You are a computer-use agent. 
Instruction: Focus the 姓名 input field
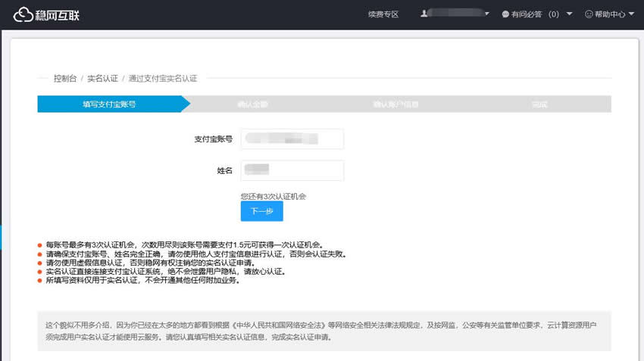(x=292, y=170)
